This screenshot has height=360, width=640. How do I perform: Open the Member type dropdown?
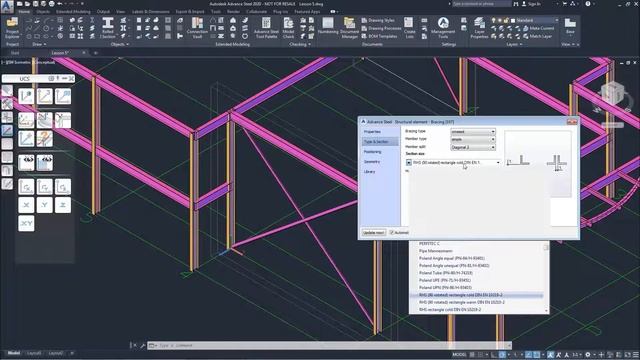(x=473, y=139)
